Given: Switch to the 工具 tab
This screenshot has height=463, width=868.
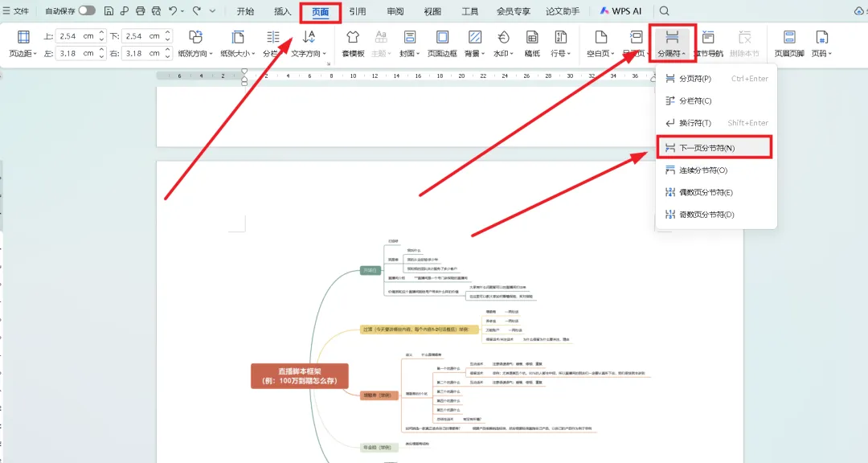Looking at the screenshot, I should 470,11.
